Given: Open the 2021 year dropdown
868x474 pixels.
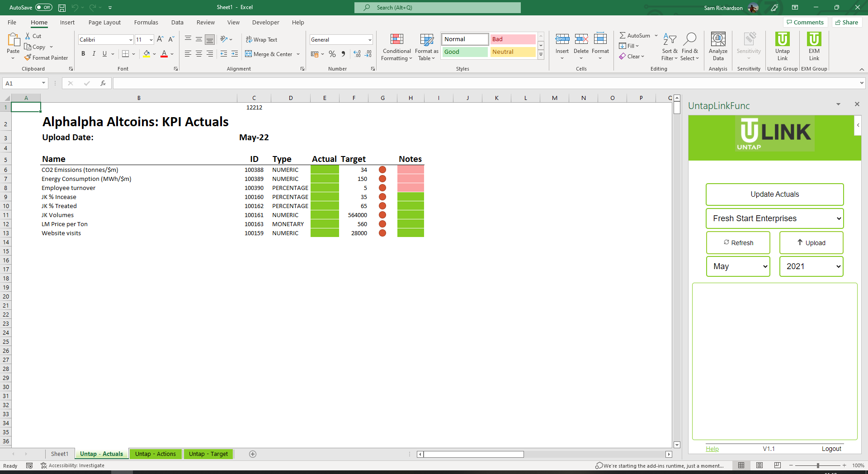Looking at the screenshot, I should click(811, 266).
